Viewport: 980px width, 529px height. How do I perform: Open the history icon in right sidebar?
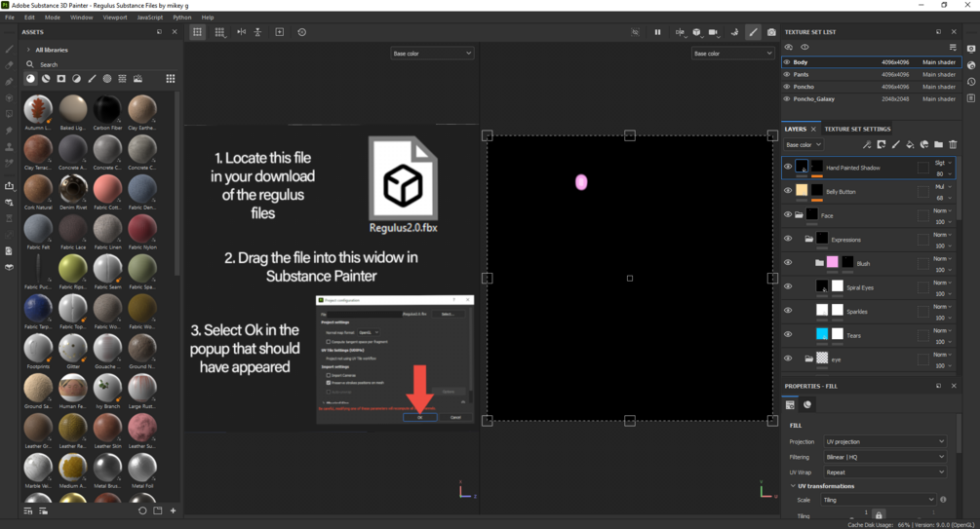970,82
